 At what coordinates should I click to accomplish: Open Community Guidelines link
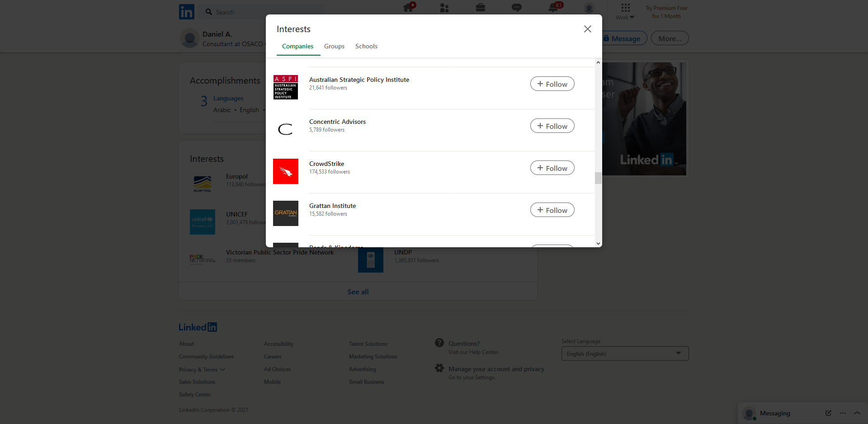click(x=206, y=357)
